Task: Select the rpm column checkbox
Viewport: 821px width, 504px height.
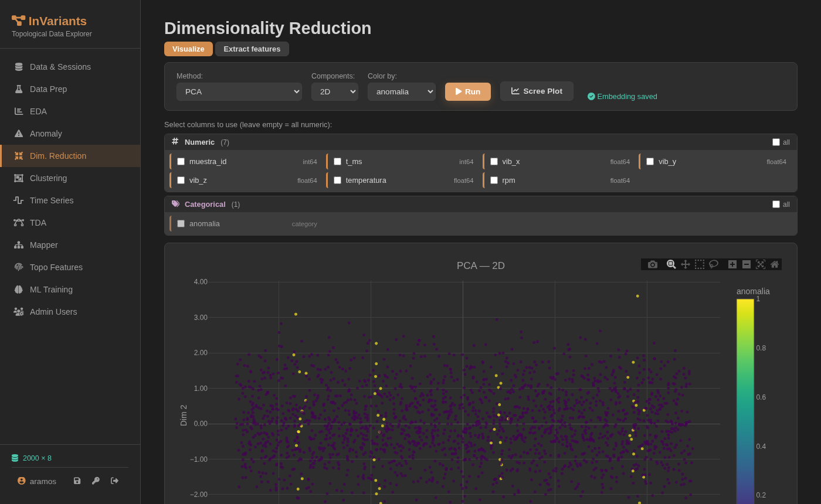Action: (494, 180)
